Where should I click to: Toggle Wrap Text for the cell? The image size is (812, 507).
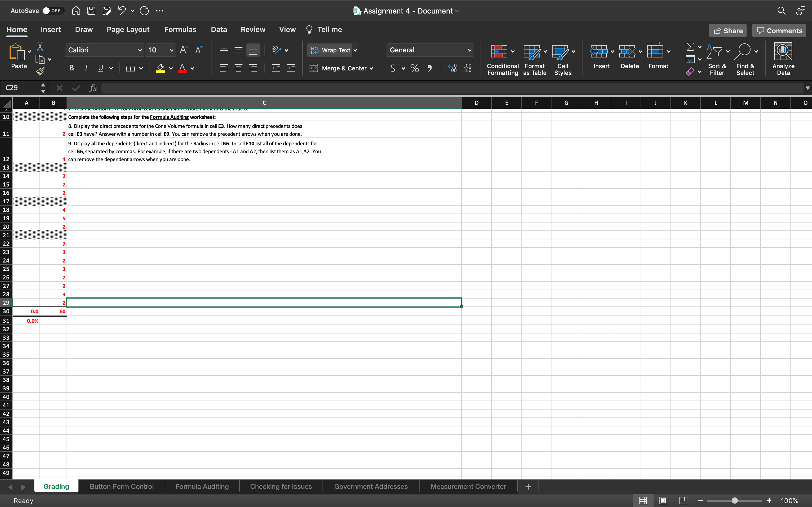coord(330,50)
